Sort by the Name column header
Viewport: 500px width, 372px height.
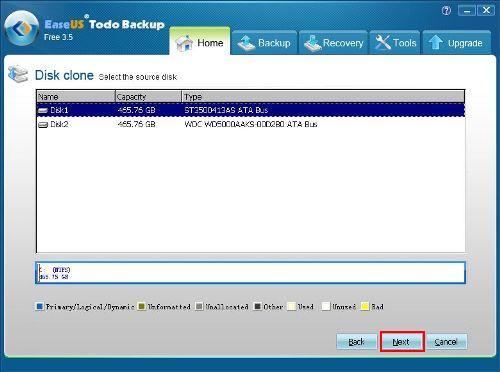coord(76,97)
